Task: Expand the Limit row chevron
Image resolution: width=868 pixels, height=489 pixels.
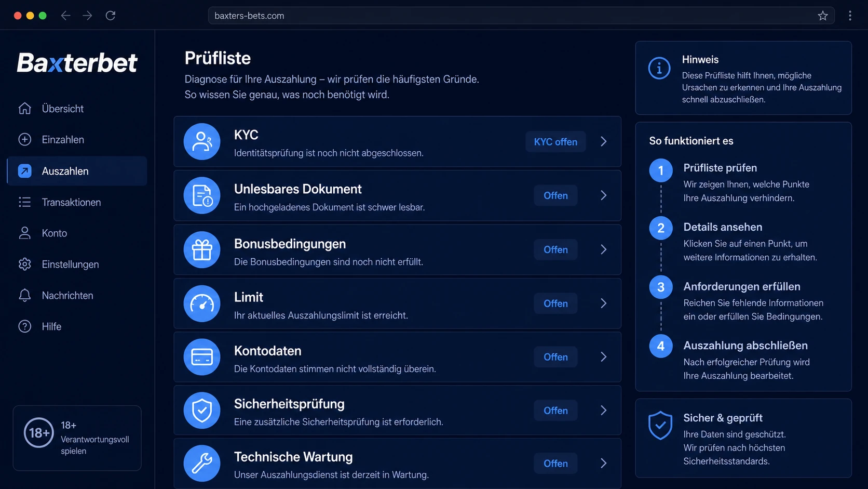Action: coord(604,303)
